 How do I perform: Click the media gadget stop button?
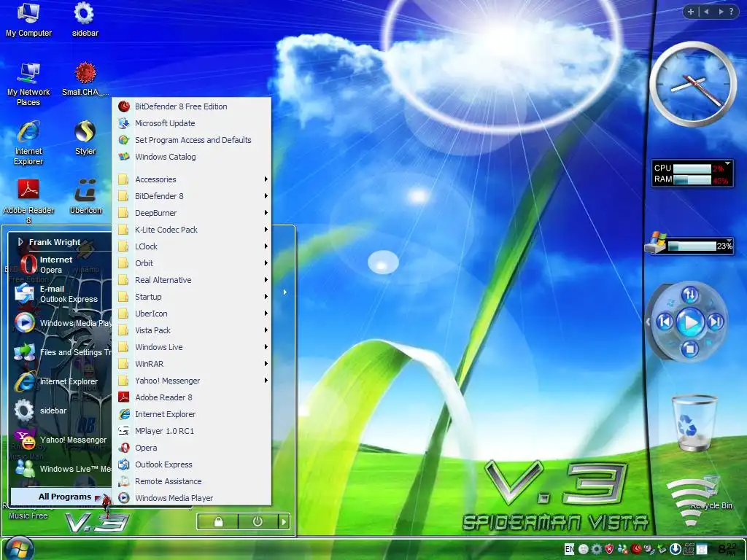coord(689,349)
